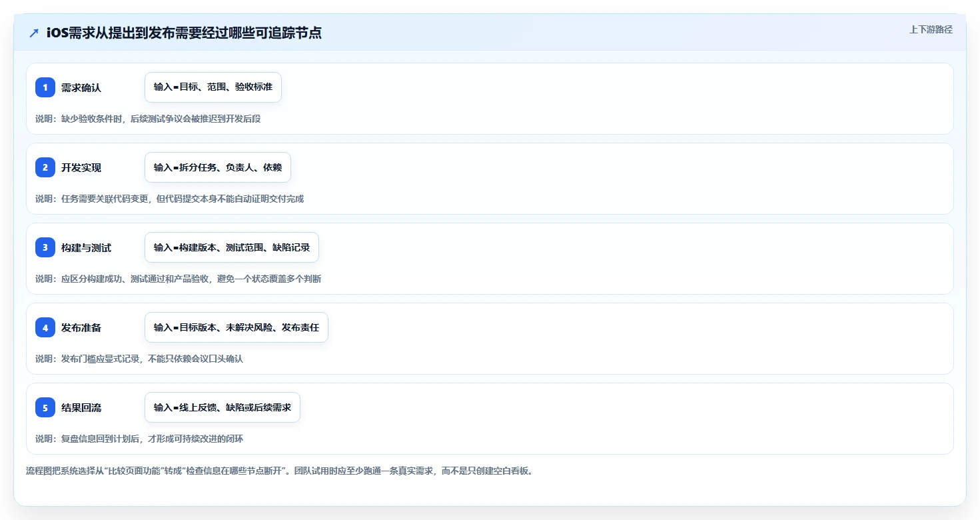
Task: Click the note starting 说明：缺少验收条件时
Action: (x=148, y=119)
